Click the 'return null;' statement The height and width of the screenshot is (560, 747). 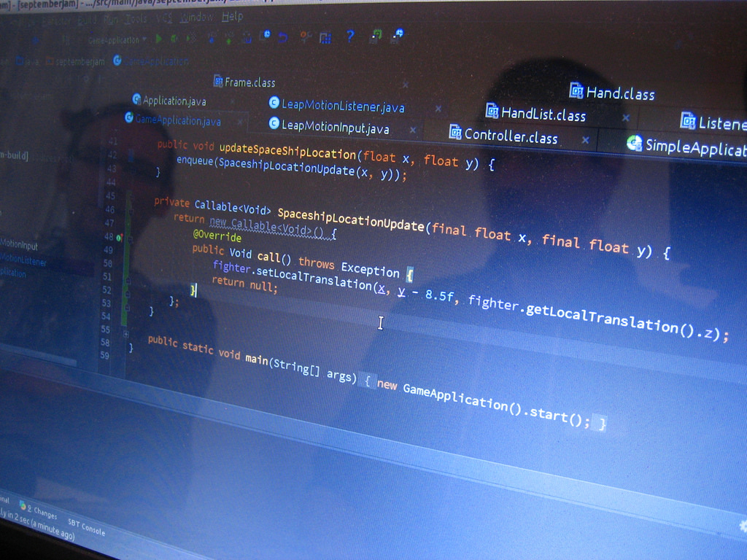point(244,284)
